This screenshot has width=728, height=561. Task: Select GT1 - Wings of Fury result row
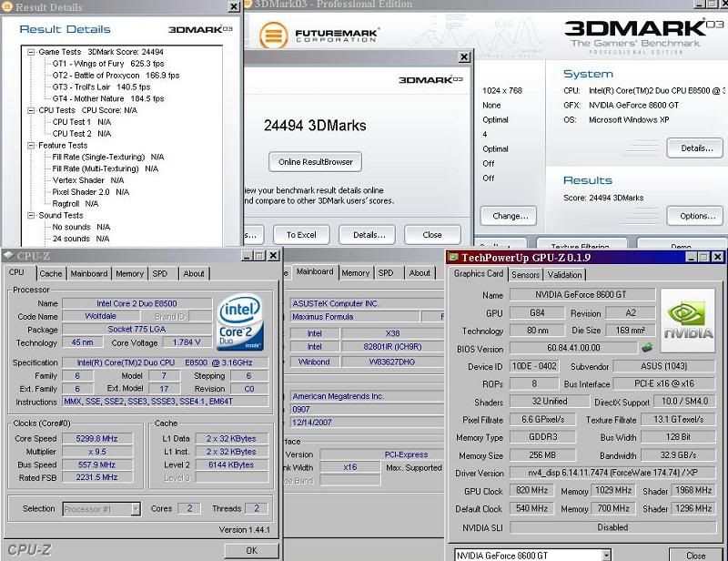tap(108, 64)
